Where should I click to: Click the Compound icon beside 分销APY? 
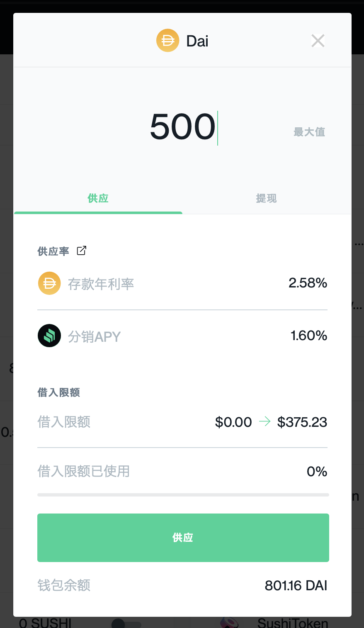pos(49,336)
